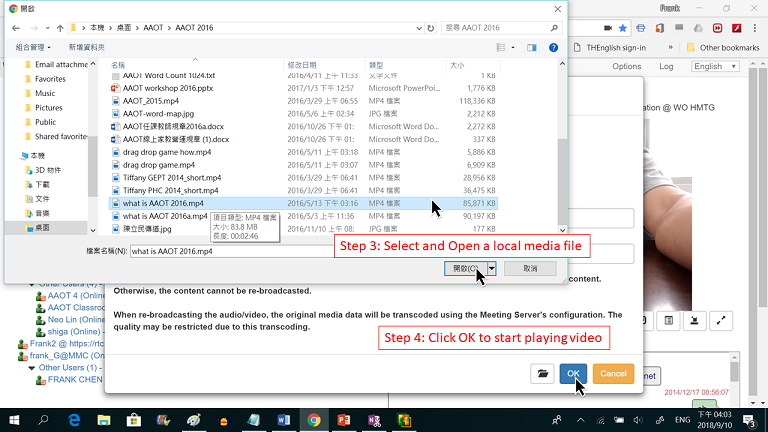Click the Word icon in the taskbar
Screen dimensions: 768x432
pyautogui.click(x=284, y=419)
